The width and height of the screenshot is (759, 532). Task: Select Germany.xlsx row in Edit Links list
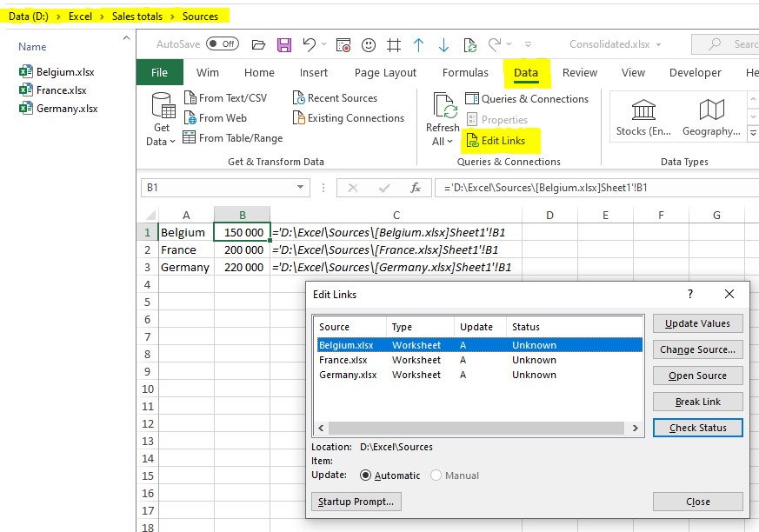[x=480, y=376]
